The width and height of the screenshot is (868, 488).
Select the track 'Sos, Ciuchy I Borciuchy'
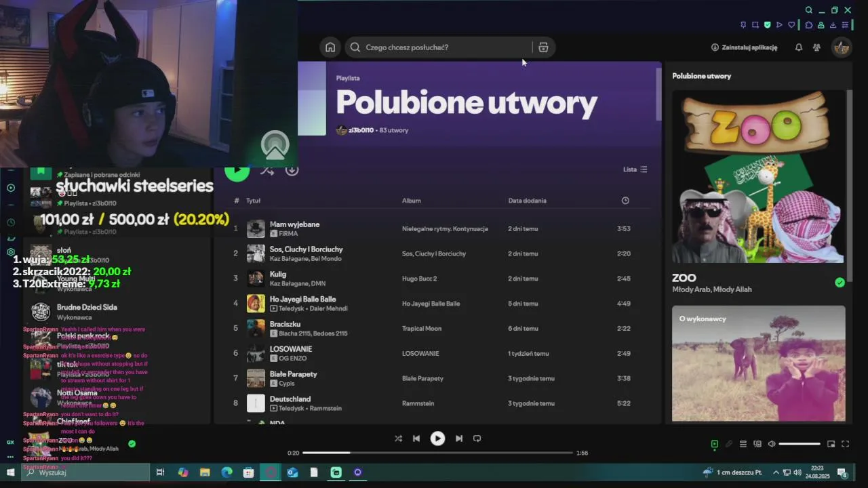coord(306,249)
